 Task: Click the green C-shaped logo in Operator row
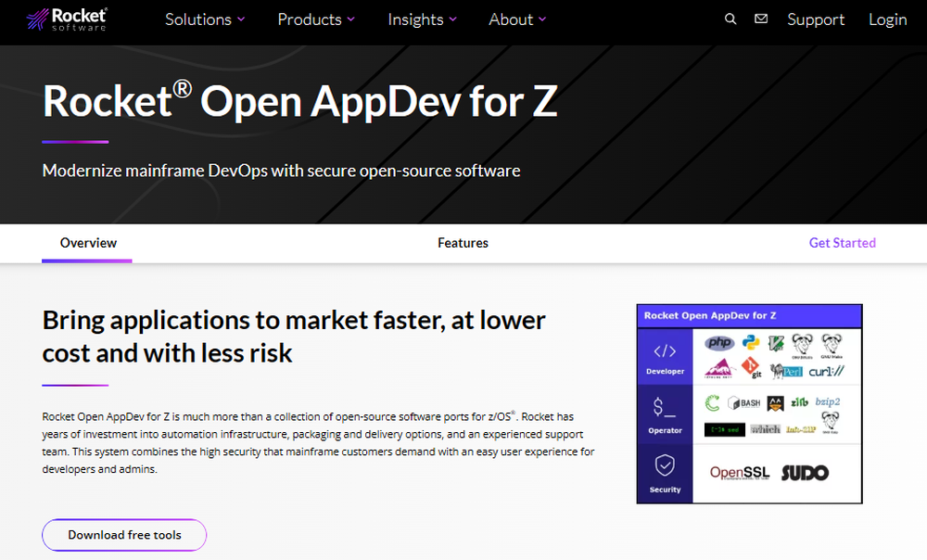[x=712, y=402]
